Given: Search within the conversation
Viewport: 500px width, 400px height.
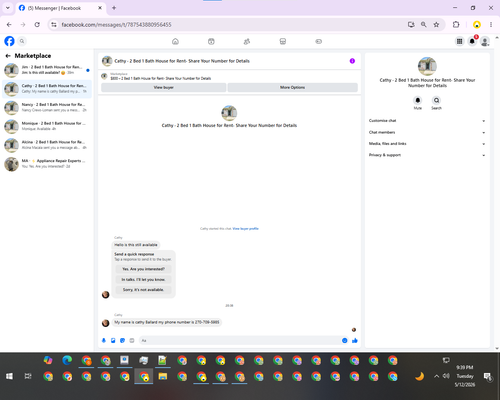Looking at the screenshot, I should pyautogui.click(x=436, y=100).
